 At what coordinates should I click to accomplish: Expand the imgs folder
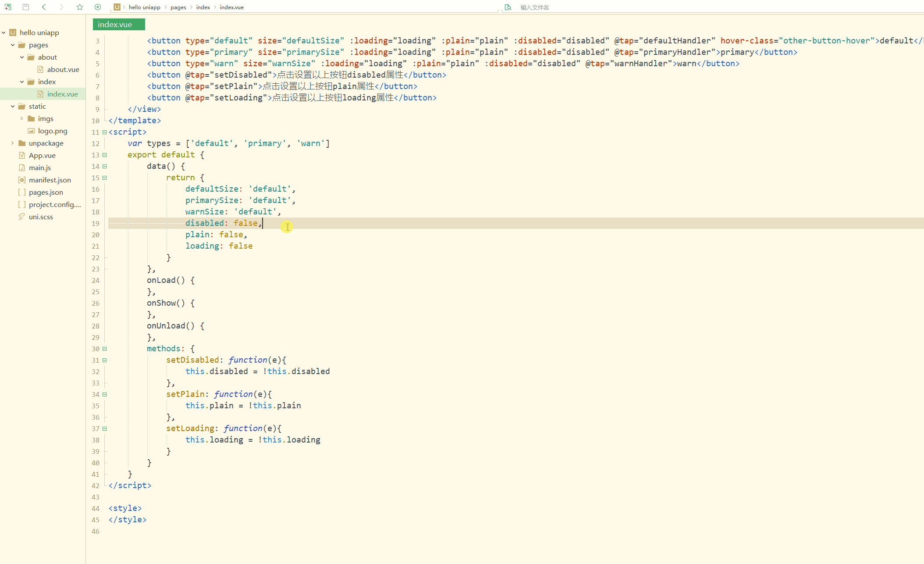(x=22, y=118)
